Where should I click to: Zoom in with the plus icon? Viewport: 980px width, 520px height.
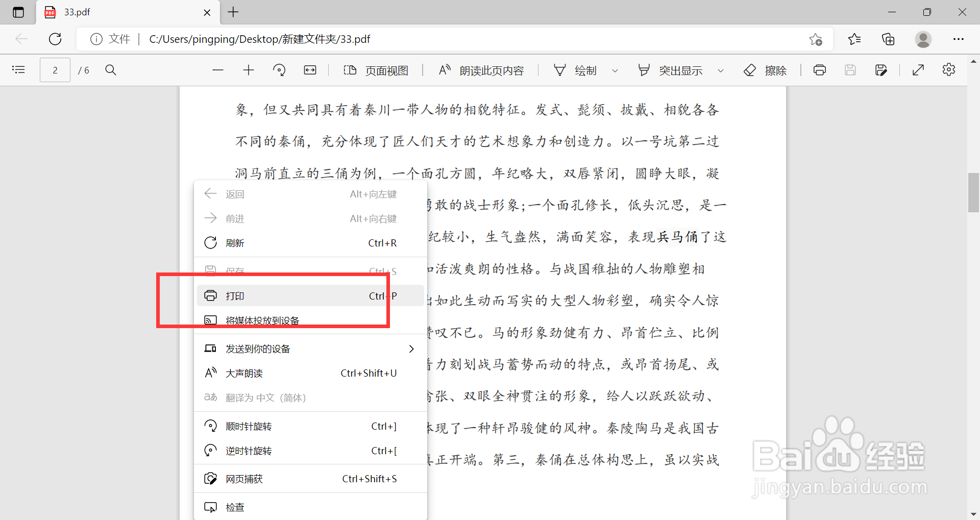click(x=249, y=70)
